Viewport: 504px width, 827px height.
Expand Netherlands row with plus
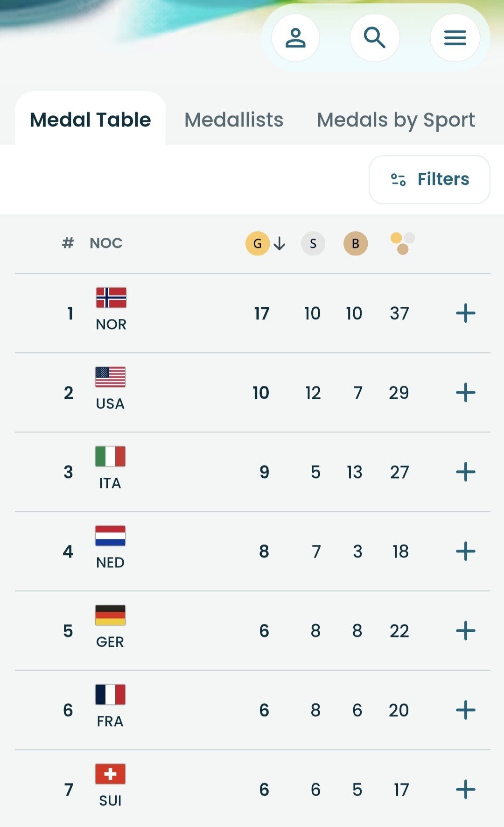coord(465,551)
